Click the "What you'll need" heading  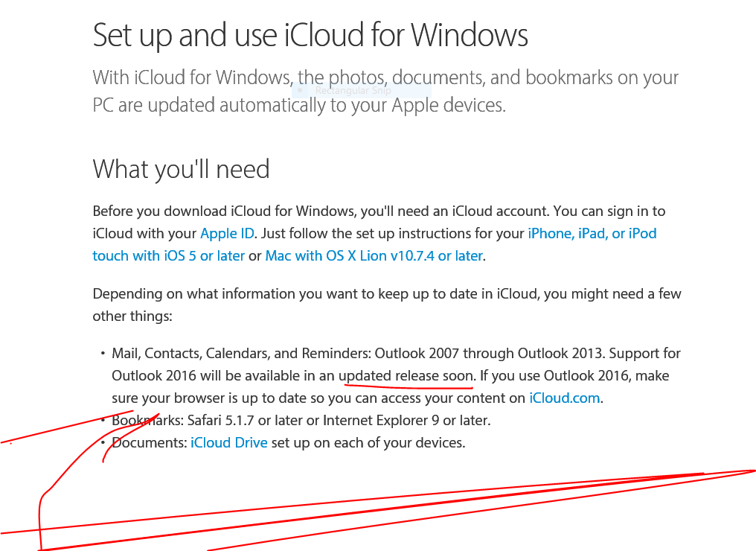[181, 169]
